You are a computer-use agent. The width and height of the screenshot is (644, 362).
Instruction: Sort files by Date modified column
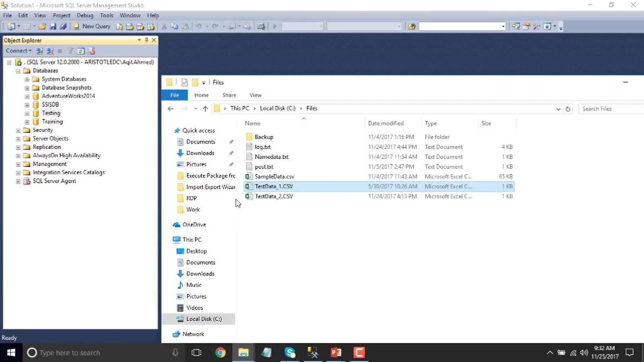pyautogui.click(x=386, y=123)
